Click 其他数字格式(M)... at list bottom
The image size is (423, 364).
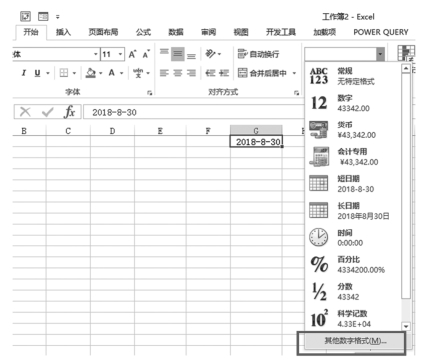355,341
